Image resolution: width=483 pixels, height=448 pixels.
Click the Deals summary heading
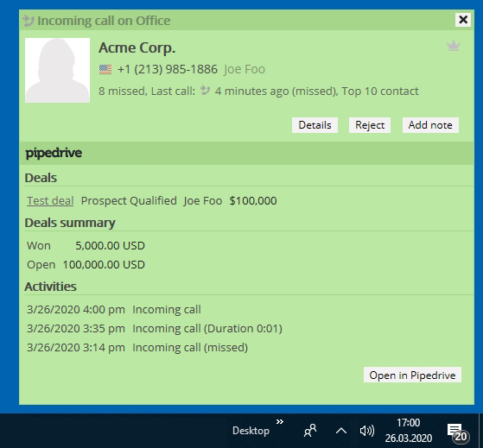tap(70, 223)
